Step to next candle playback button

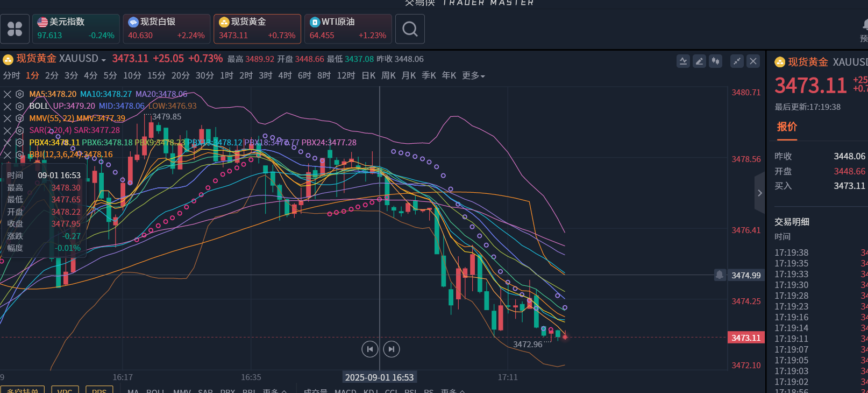pos(392,349)
